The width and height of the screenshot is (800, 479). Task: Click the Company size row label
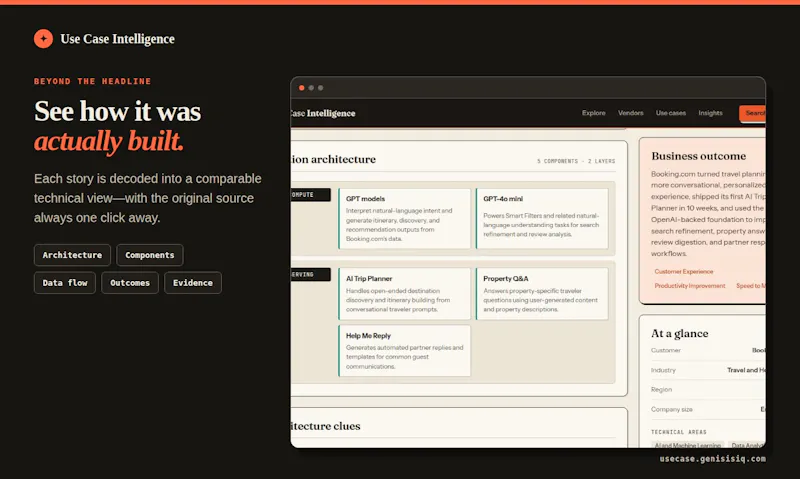tap(671, 410)
